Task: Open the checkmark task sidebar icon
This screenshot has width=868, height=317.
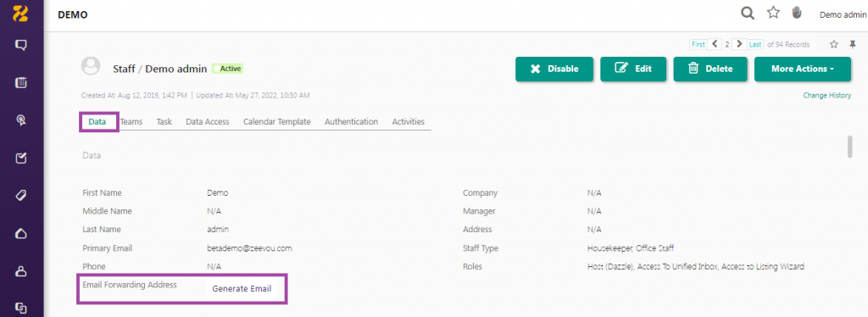Action: pos(21,158)
